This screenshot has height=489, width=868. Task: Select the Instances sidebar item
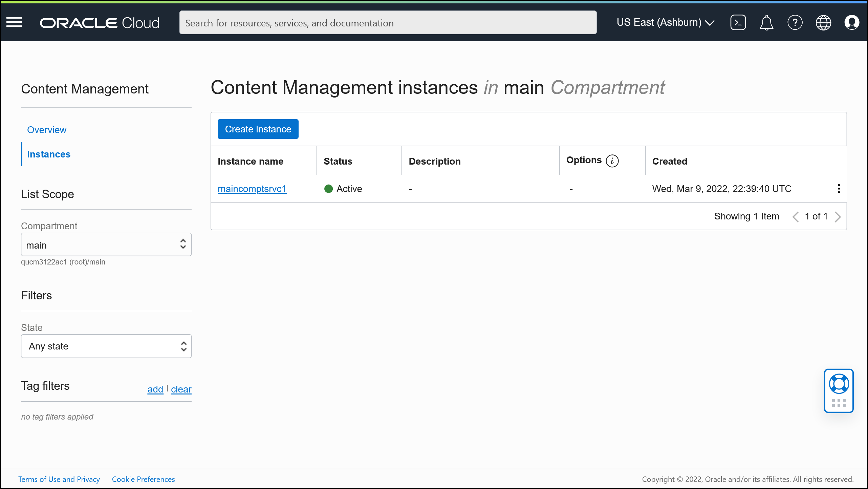48,154
